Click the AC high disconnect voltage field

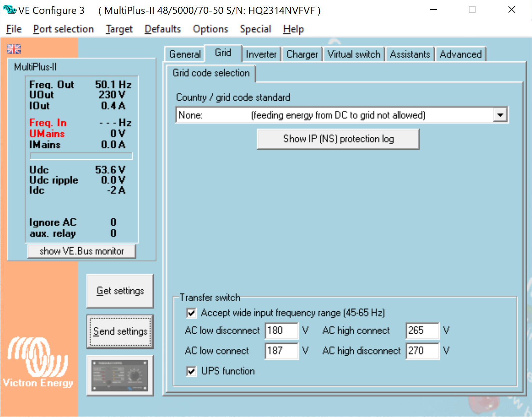coord(422,351)
